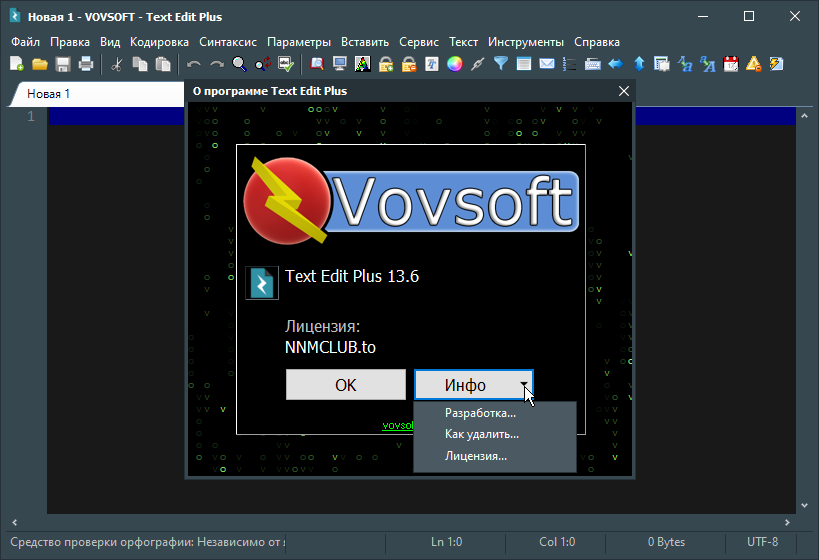This screenshot has width=819, height=560.
Task: Open the Параметры menu
Action: (299, 42)
